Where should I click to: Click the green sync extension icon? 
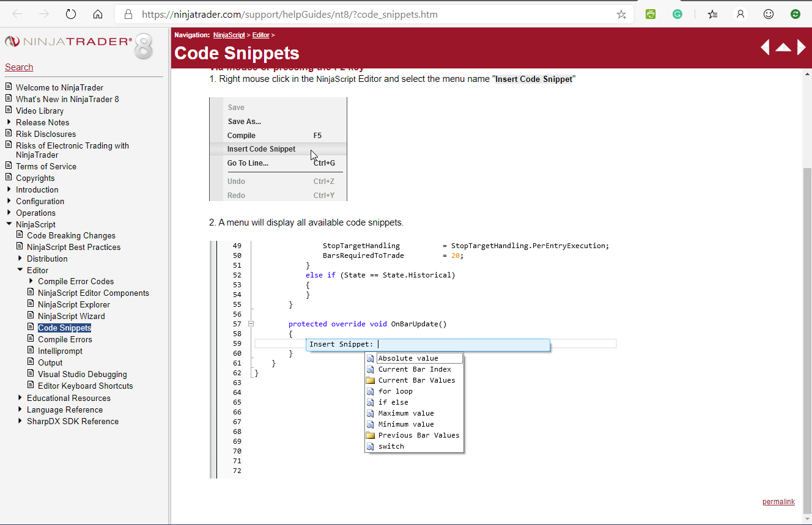tap(795, 14)
